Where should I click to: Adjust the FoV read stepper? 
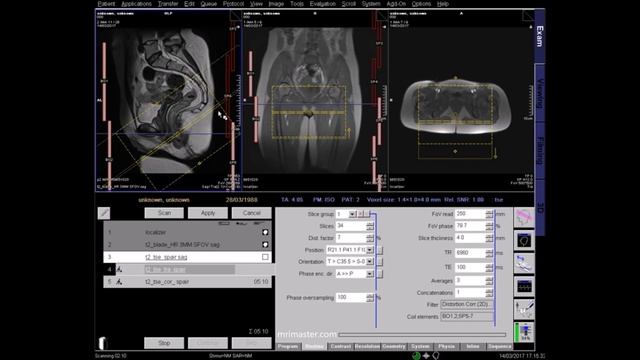[489, 214]
